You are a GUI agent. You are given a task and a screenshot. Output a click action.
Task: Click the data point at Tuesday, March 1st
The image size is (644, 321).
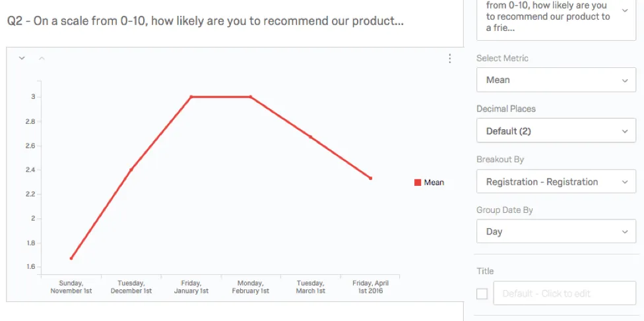pyautogui.click(x=310, y=137)
